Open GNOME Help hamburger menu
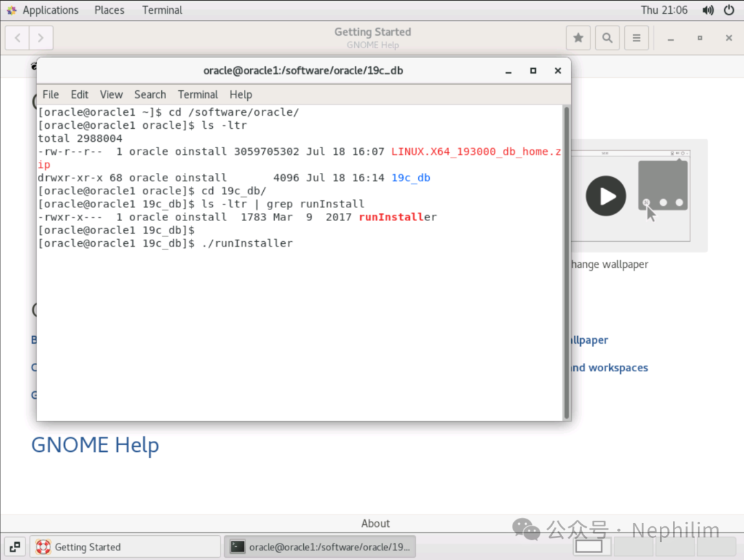The width and height of the screenshot is (744, 560). click(637, 38)
